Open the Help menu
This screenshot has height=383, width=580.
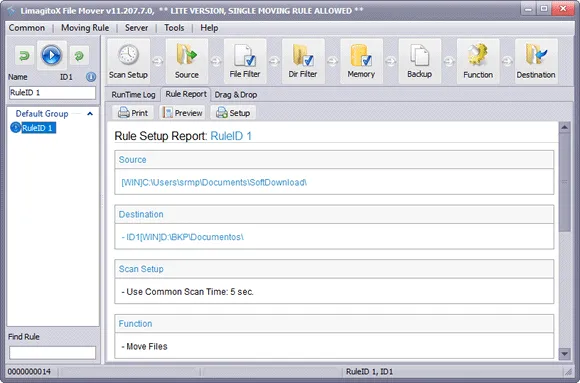click(x=209, y=28)
